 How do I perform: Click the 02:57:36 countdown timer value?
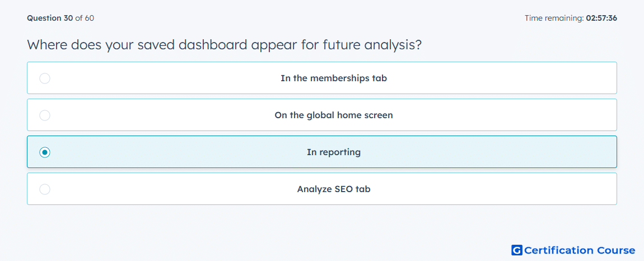click(x=601, y=18)
